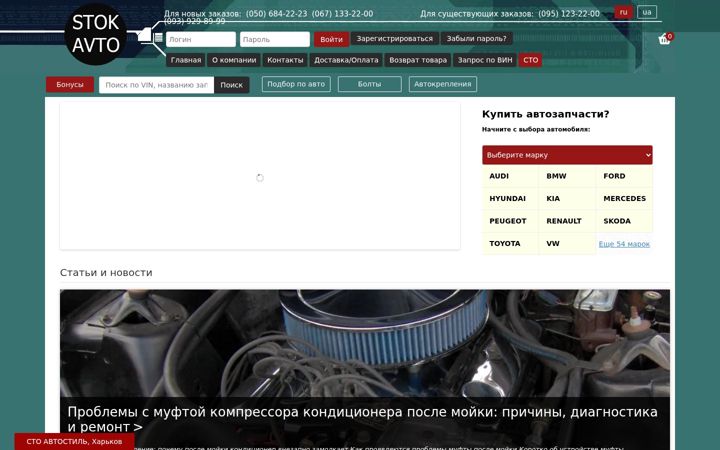Click phone number (067) 133-22-00

[x=343, y=14]
